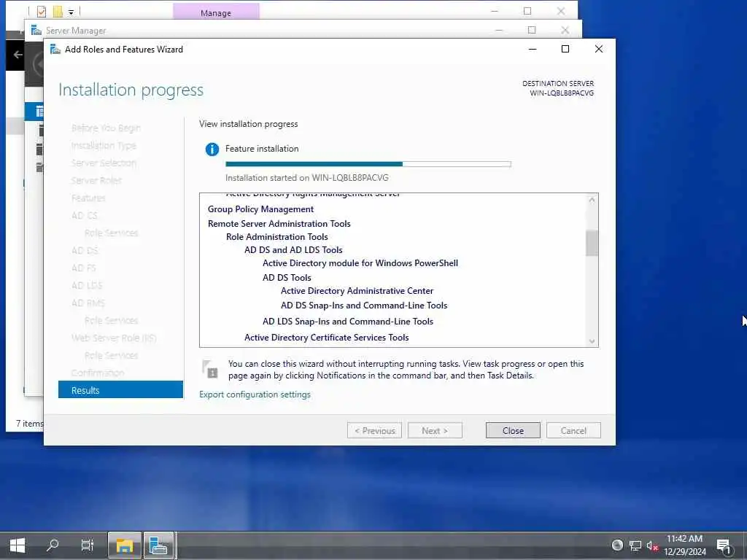This screenshot has height=560, width=747.
Task: Select the Installation Type step
Action: pyautogui.click(x=104, y=145)
